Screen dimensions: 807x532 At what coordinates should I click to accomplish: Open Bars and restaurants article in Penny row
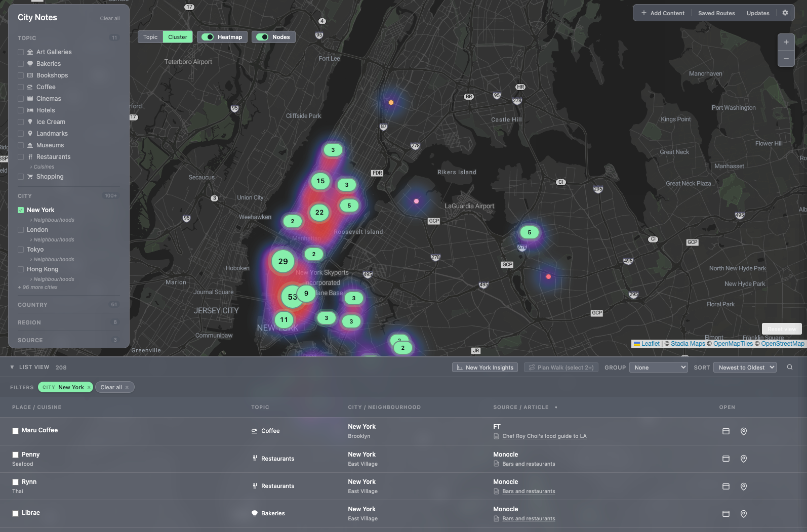pyautogui.click(x=529, y=464)
